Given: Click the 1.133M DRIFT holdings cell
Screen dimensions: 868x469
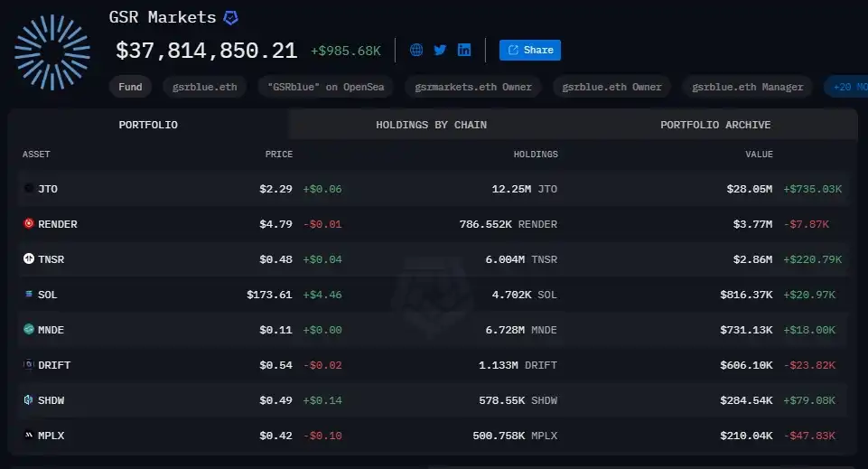Looking at the screenshot, I should pyautogui.click(x=518, y=365).
